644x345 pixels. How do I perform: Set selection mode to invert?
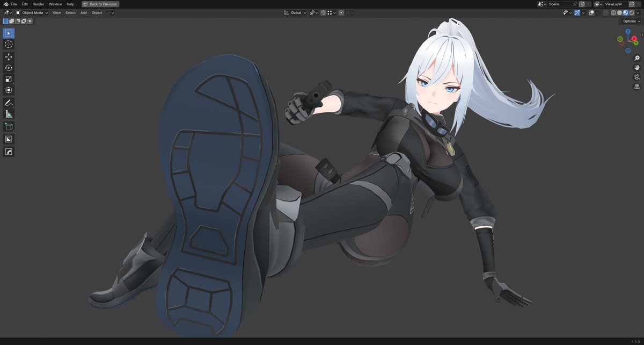tap(24, 21)
